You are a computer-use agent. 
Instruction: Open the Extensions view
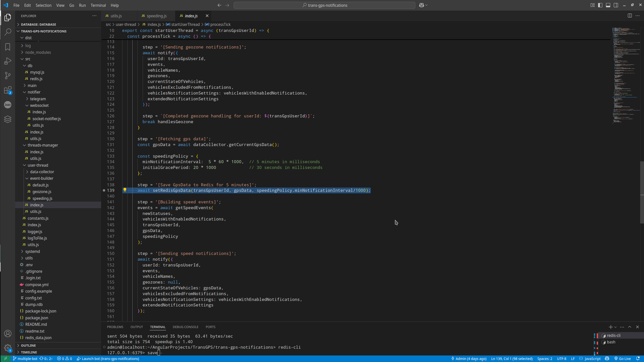pyautogui.click(x=8, y=90)
